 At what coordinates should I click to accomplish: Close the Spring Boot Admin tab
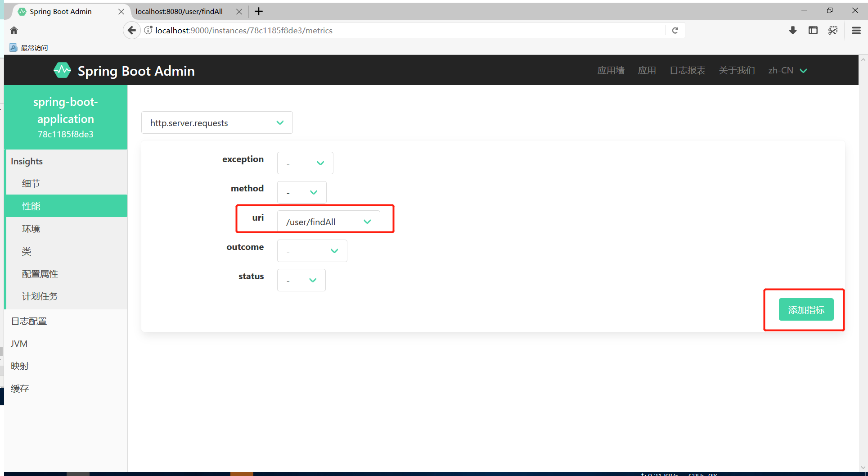(121, 12)
